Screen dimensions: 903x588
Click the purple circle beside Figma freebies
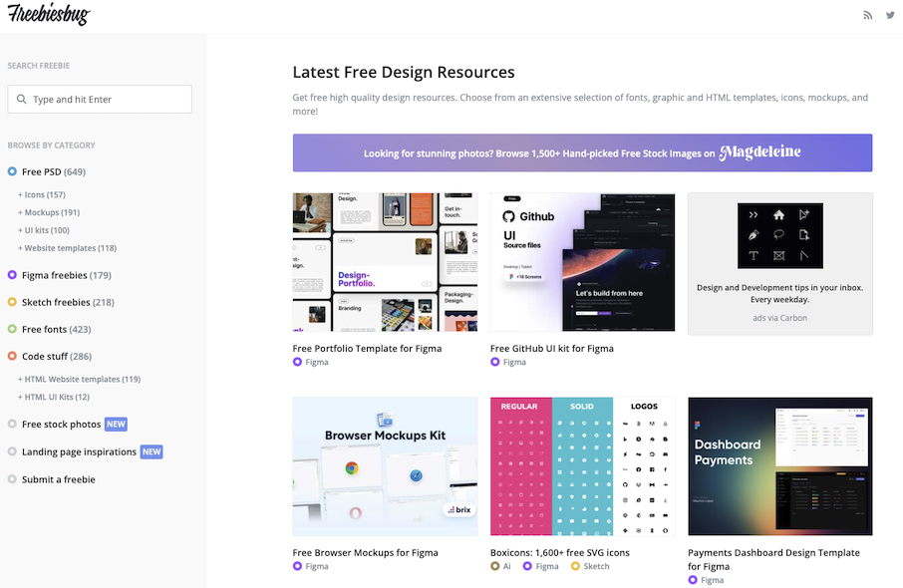coord(12,275)
